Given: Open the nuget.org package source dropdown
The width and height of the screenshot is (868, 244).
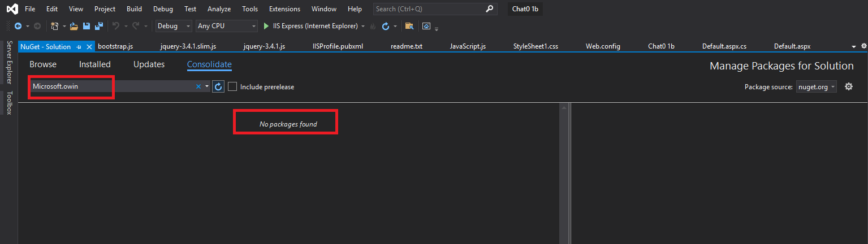Looking at the screenshot, I should coord(816,86).
